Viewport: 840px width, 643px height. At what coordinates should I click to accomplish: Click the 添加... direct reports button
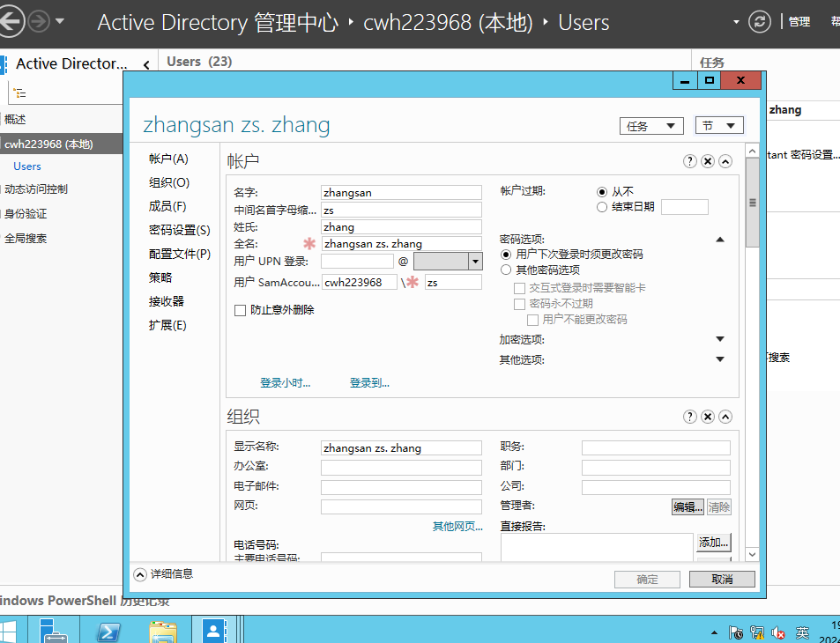pyautogui.click(x=714, y=543)
